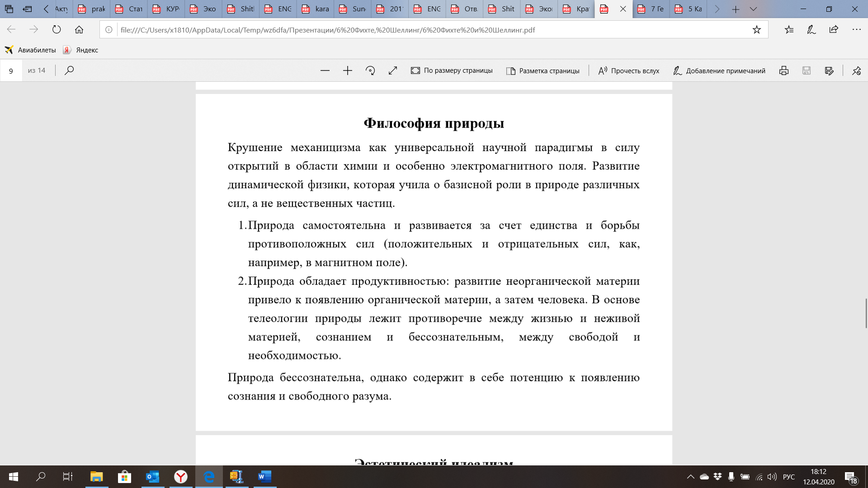Go back with the browser back arrow
This screenshot has height=488, width=868.
point(11,30)
